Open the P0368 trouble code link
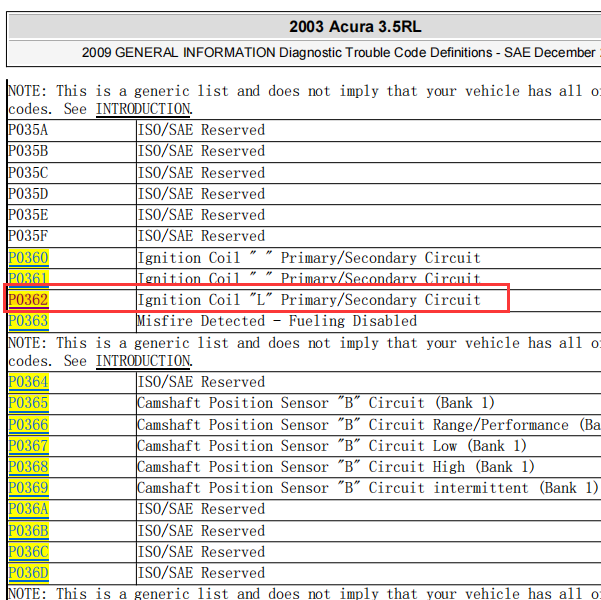This screenshot has width=601, height=600. tap(29, 467)
